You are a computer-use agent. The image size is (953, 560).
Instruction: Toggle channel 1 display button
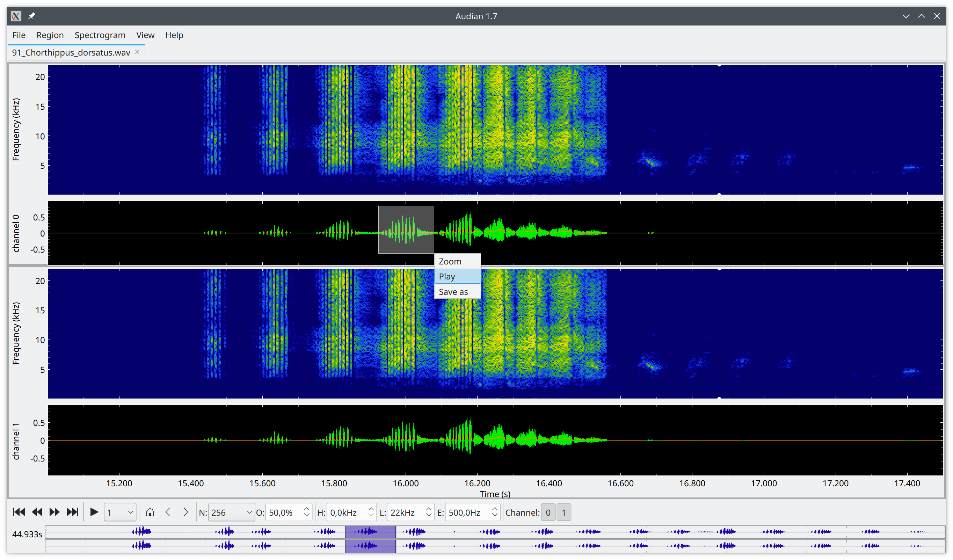click(x=563, y=512)
